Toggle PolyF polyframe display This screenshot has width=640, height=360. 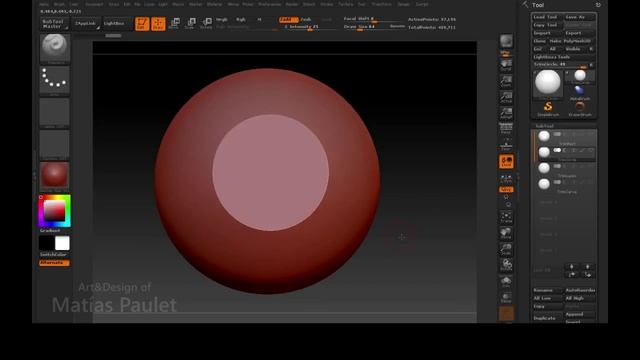click(506, 281)
